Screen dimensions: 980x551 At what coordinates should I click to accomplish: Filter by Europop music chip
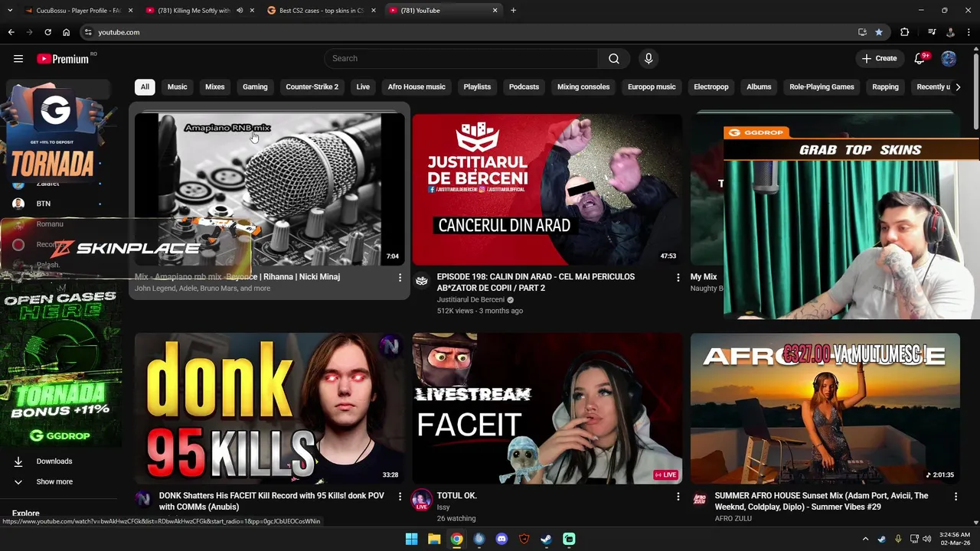click(652, 87)
